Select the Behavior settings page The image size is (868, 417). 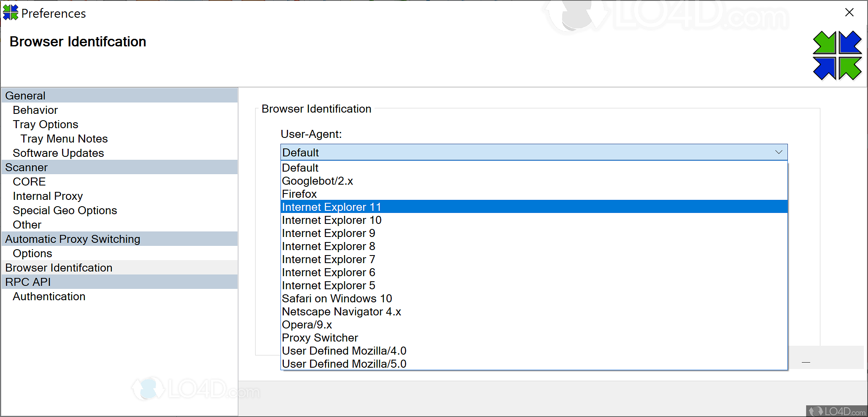tap(35, 110)
